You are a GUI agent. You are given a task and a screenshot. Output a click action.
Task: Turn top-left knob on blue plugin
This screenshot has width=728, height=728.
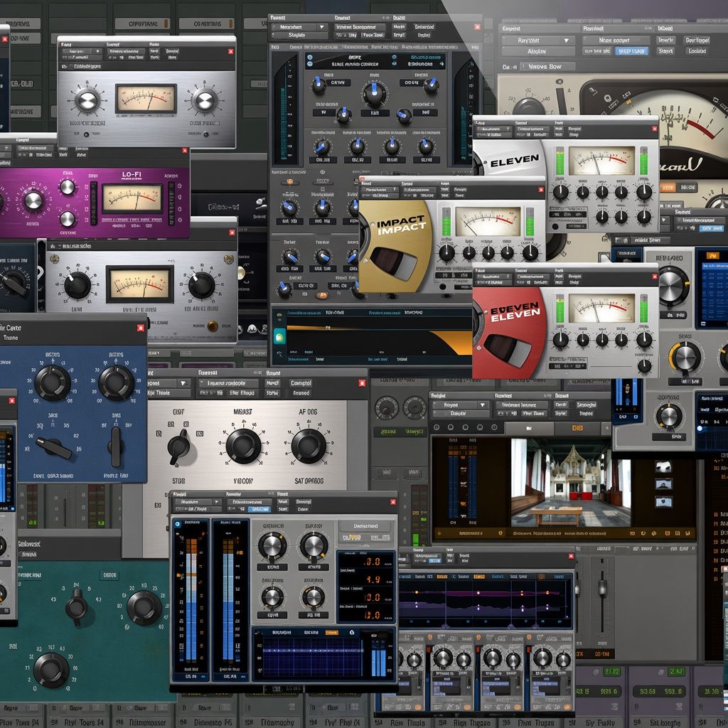(x=53, y=383)
